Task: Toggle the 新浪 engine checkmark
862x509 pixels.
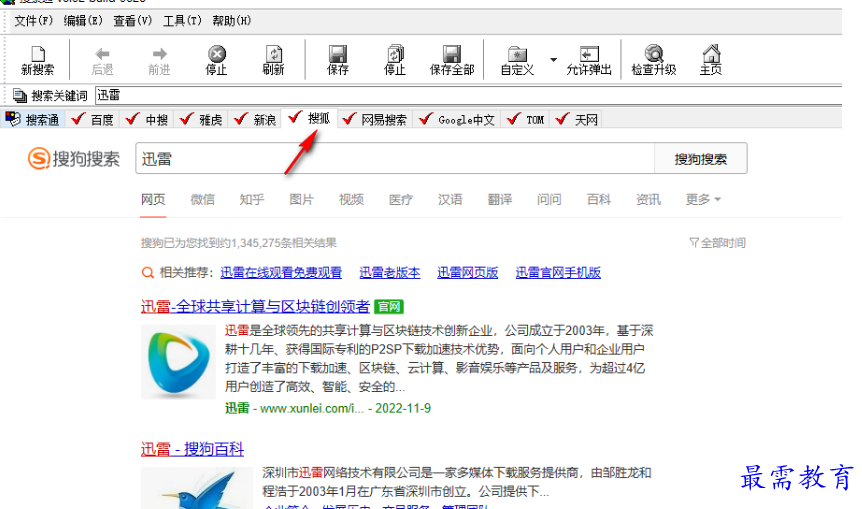Action: pyautogui.click(x=241, y=119)
